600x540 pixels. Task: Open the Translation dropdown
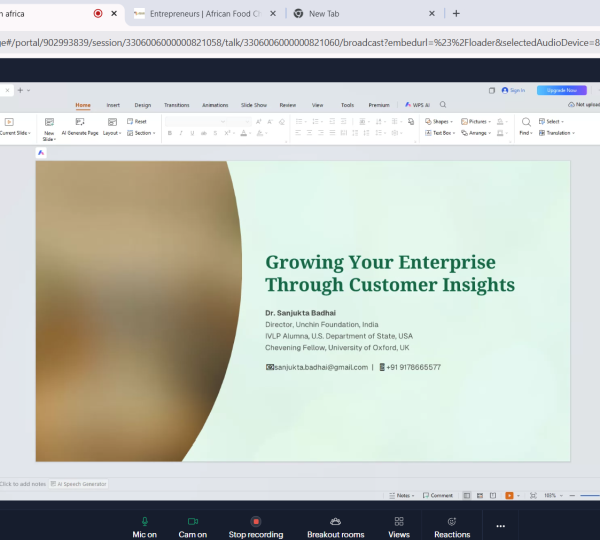[x=557, y=133]
